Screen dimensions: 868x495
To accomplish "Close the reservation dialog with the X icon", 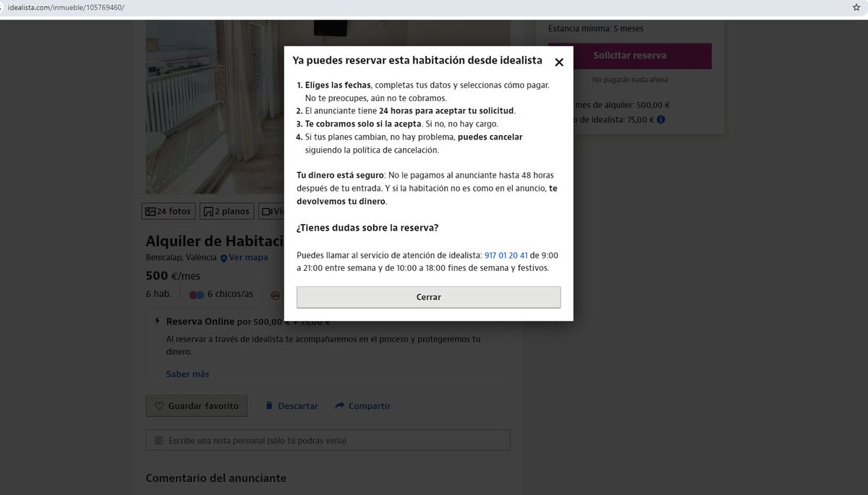I will click(558, 62).
